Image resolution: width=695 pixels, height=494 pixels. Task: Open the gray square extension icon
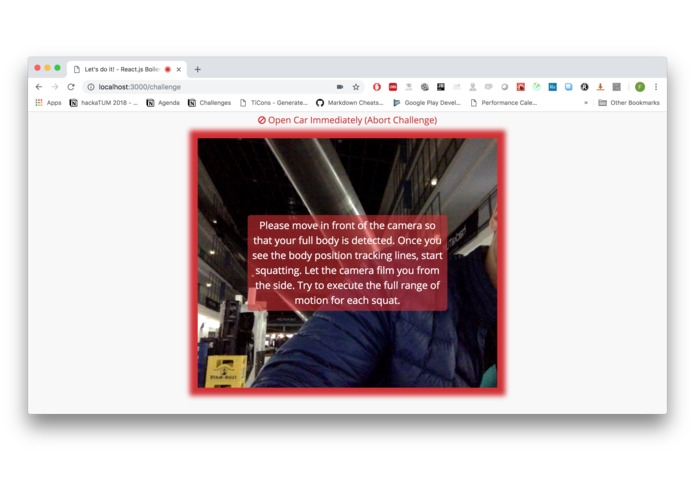616,87
